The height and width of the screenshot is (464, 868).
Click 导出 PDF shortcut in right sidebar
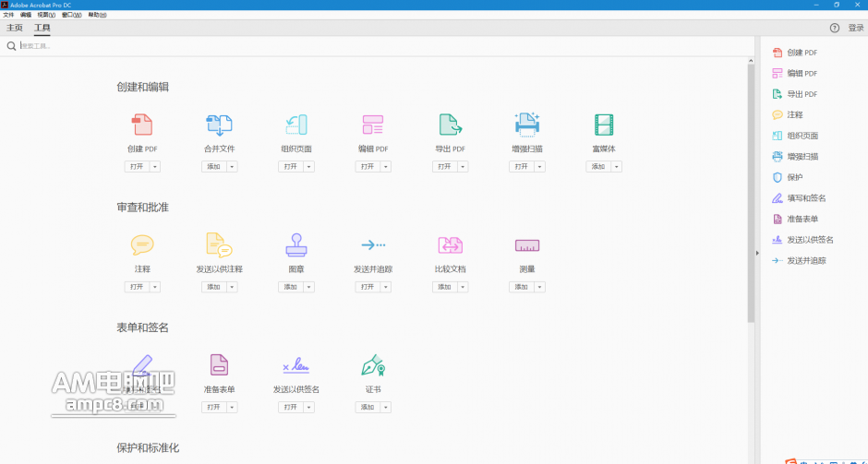pos(794,94)
